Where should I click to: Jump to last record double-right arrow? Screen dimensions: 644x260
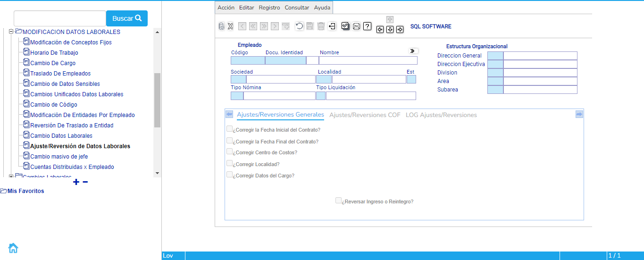(x=264, y=26)
